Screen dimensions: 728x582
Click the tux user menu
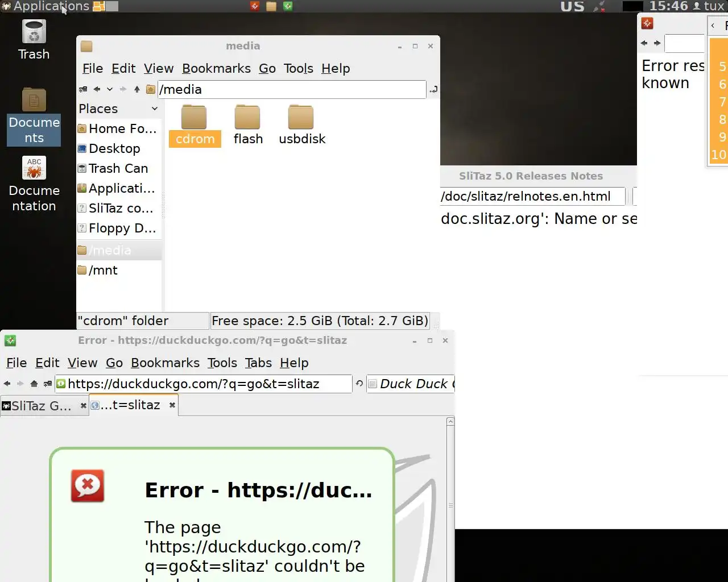708,6
